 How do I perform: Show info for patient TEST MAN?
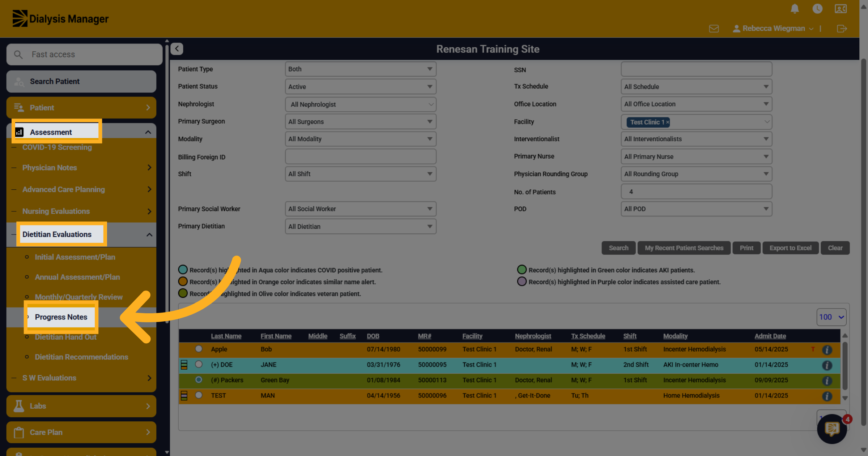pyautogui.click(x=827, y=396)
